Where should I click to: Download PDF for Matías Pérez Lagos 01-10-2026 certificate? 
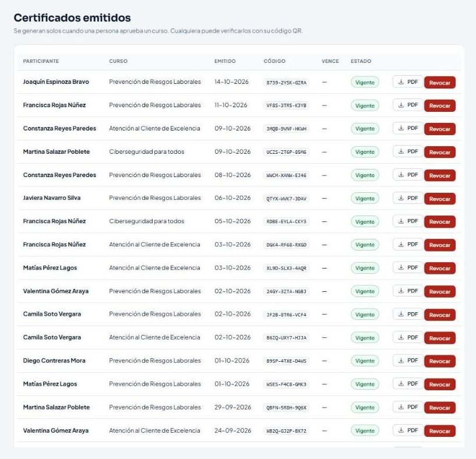(408, 384)
